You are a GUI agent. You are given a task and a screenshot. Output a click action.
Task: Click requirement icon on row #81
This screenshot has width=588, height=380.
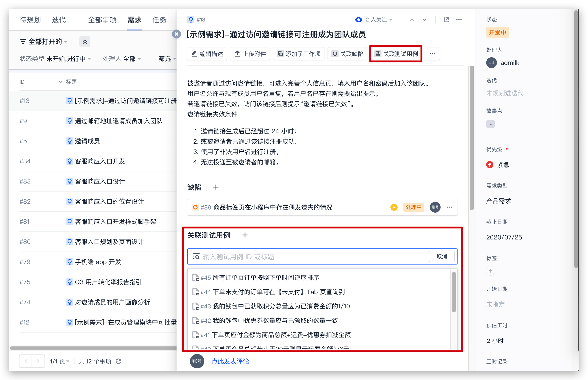click(x=70, y=222)
